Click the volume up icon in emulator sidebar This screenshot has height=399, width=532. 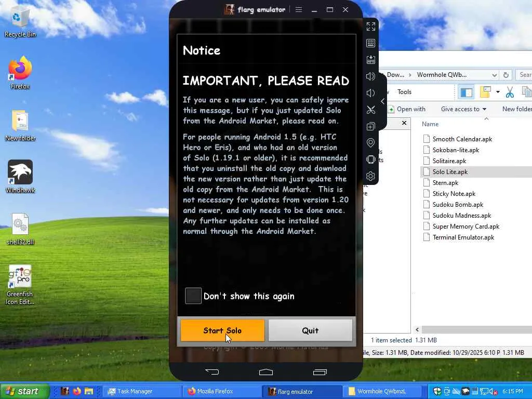(x=370, y=76)
